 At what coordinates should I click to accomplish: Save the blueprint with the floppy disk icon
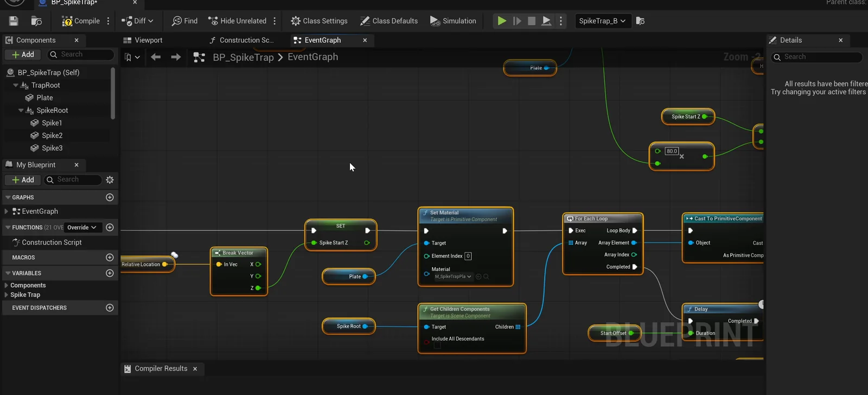click(x=14, y=21)
